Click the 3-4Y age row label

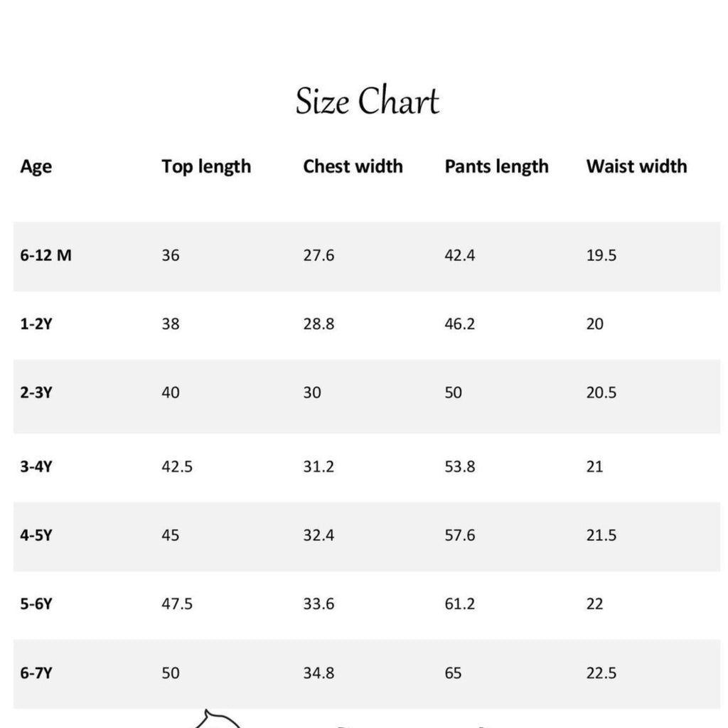point(36,466)
